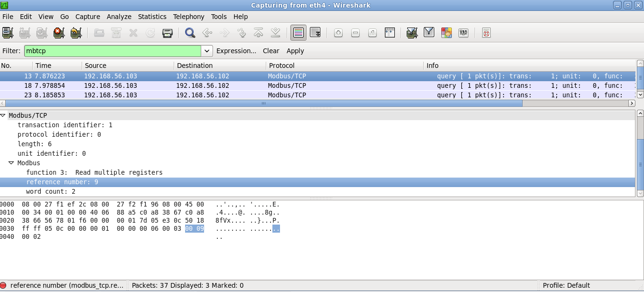Viewport: 644px width, 292px height.
Task: Open the Telephony menu
Action: (189, 17)
